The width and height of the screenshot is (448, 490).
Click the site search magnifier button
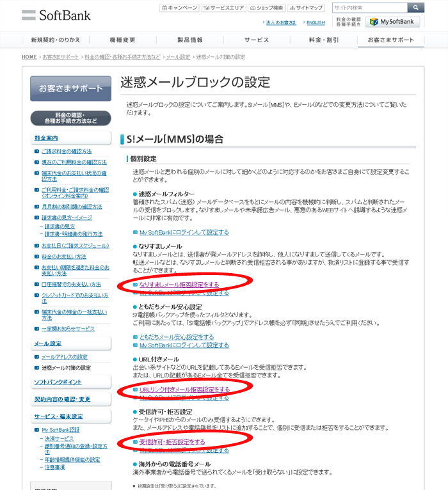tap(415, 8)
